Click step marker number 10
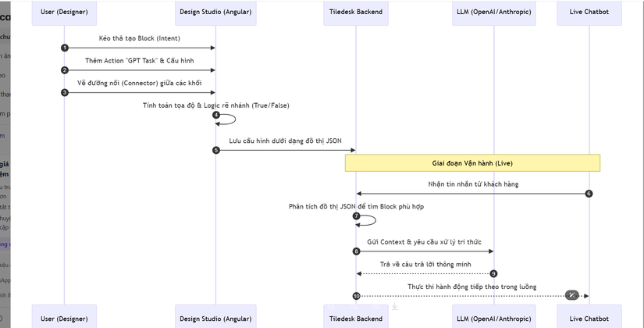The height and width of the screenshot is (328, 644). pyautogui.click(x=357, y=296)
